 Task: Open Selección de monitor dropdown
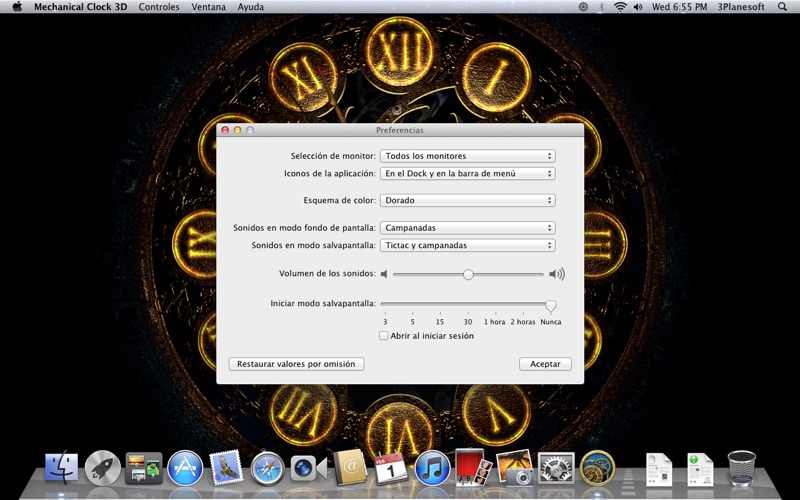468,156
